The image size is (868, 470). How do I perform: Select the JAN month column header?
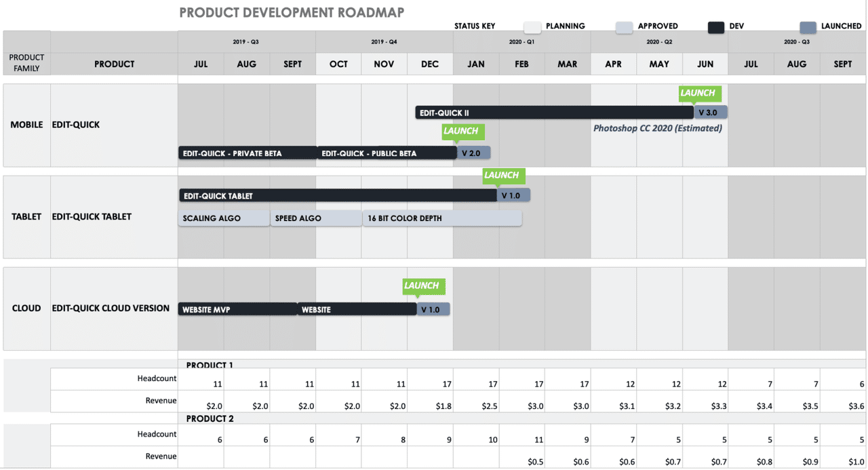[475, 64]
